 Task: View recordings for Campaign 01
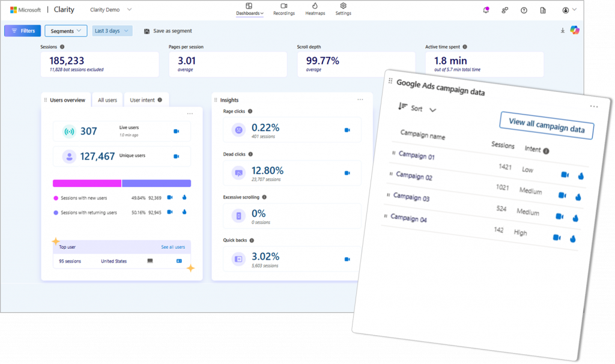pos(565,175)
